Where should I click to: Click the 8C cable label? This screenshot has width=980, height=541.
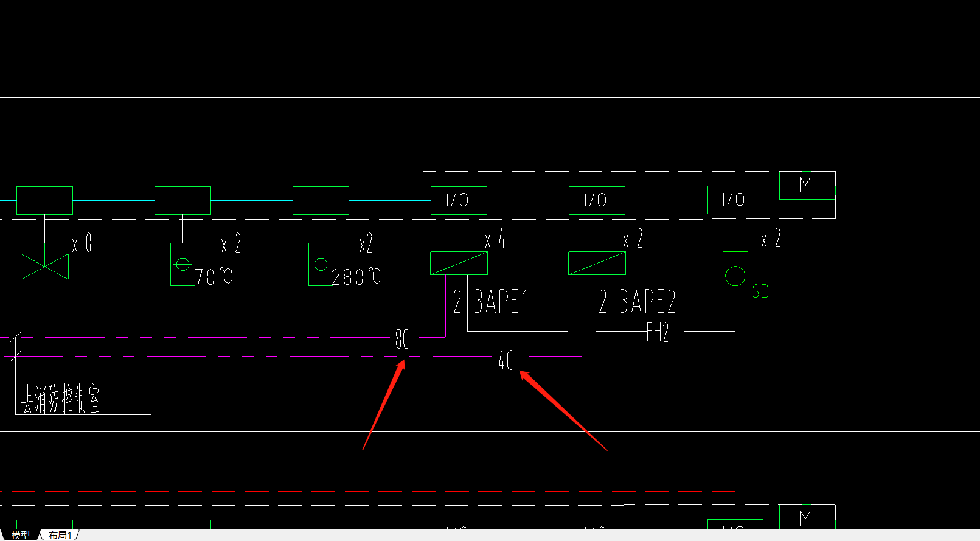point(402,339)
